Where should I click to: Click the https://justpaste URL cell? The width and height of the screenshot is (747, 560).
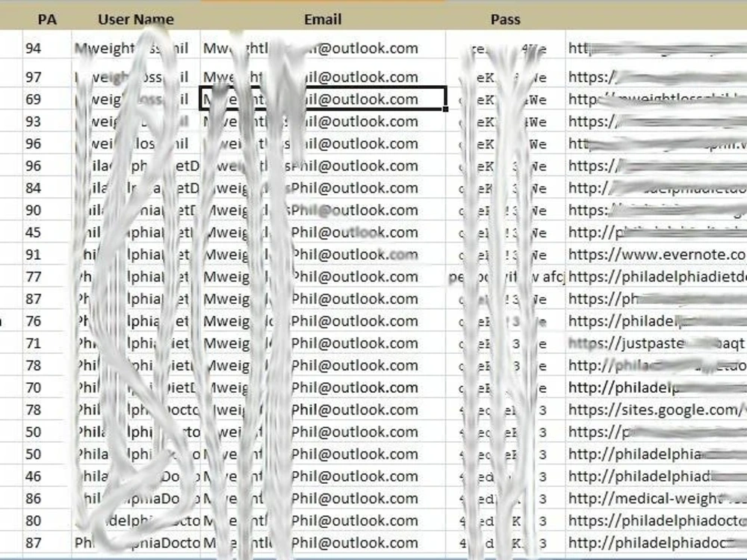656,343
